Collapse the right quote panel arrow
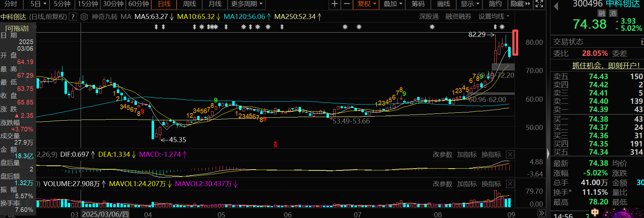The height and width of the screenshot is (218, 644). [x=548, y=154]
